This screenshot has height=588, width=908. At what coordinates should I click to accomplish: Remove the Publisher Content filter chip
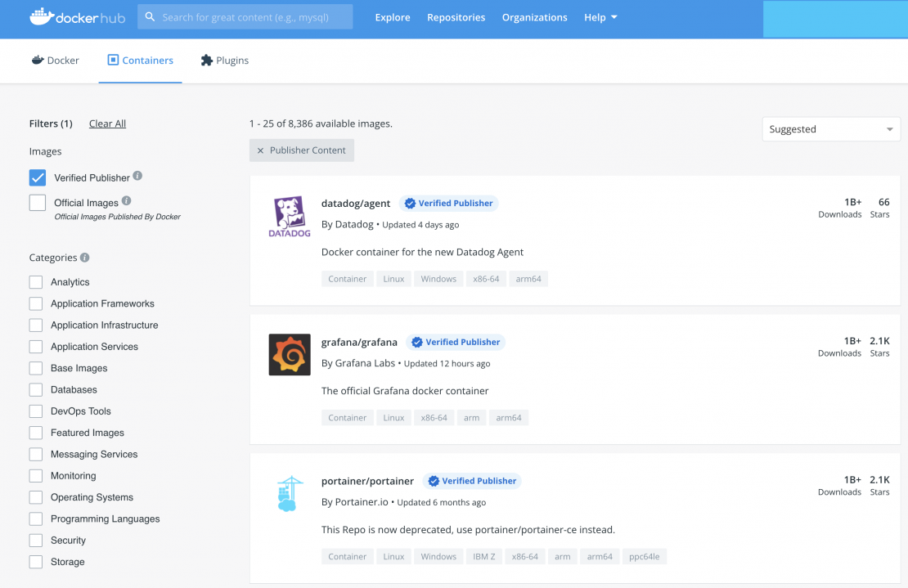point(261,150)
